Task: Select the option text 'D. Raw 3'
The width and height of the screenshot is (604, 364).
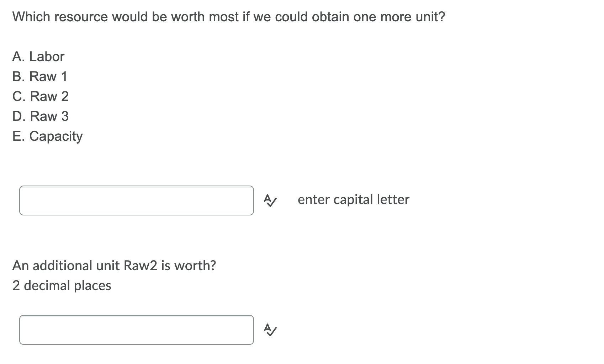Action: click(x=41, y=116)
